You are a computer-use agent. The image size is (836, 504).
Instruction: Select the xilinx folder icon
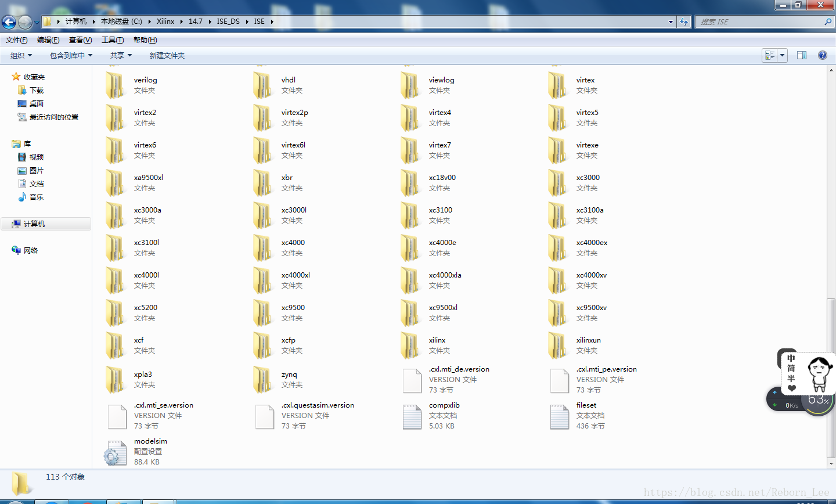tap(410, 345)
